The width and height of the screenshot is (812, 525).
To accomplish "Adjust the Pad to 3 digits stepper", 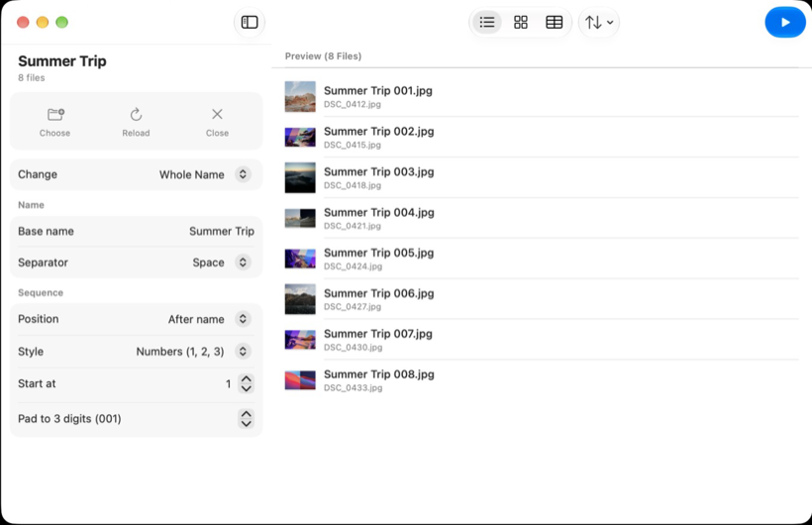I will point(247,419).
